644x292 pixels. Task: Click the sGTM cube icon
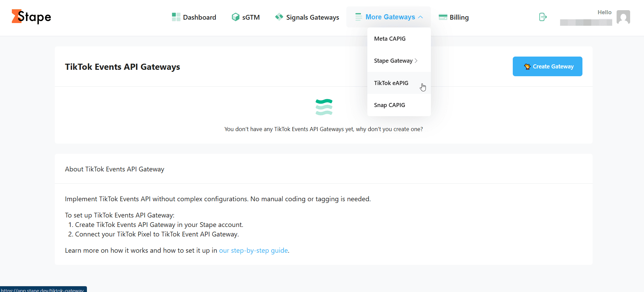[235, 17]
